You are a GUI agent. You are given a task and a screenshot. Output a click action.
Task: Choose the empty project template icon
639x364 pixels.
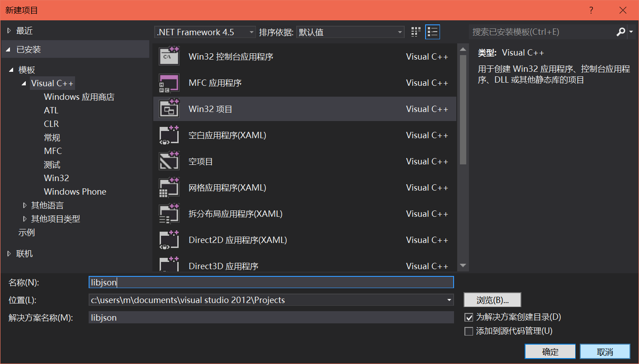[169, 161]
